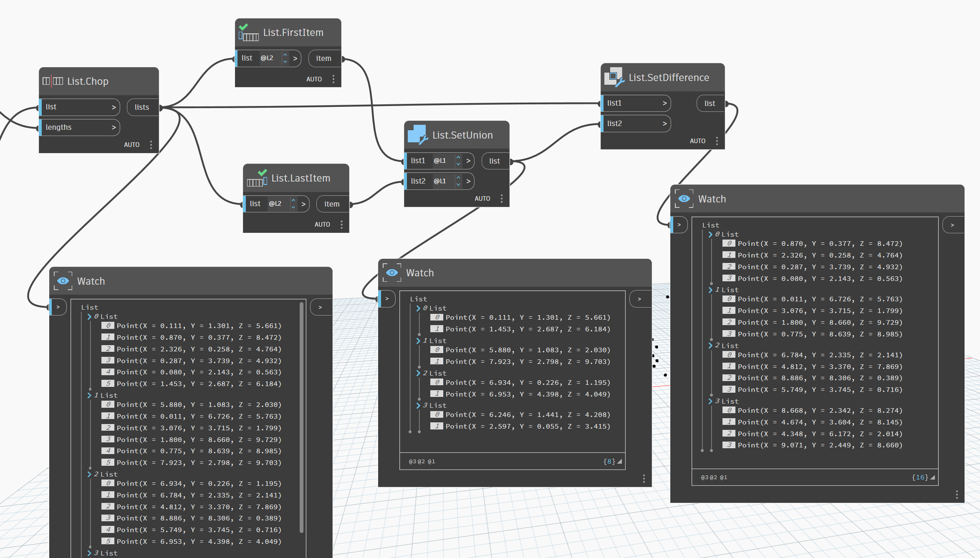Click the List.FirstItem node icon
The width and height of the screenshot is (980, 558).
click(x=248, y=33)
